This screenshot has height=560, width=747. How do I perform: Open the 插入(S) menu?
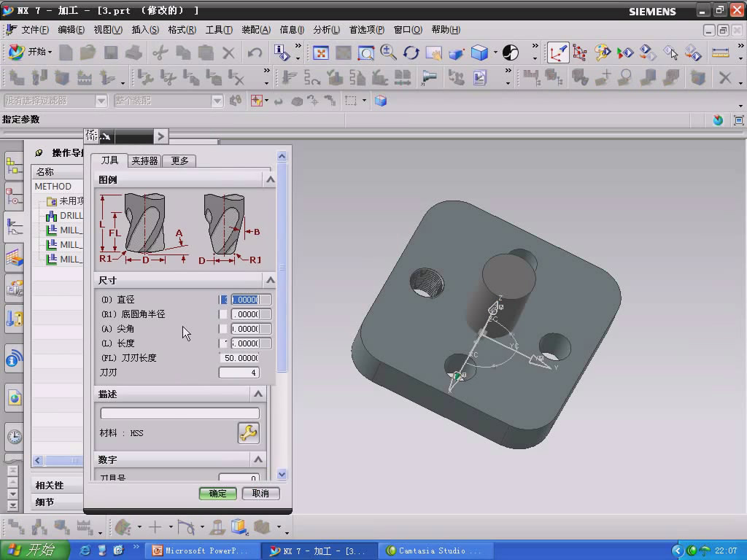[145, 30]
